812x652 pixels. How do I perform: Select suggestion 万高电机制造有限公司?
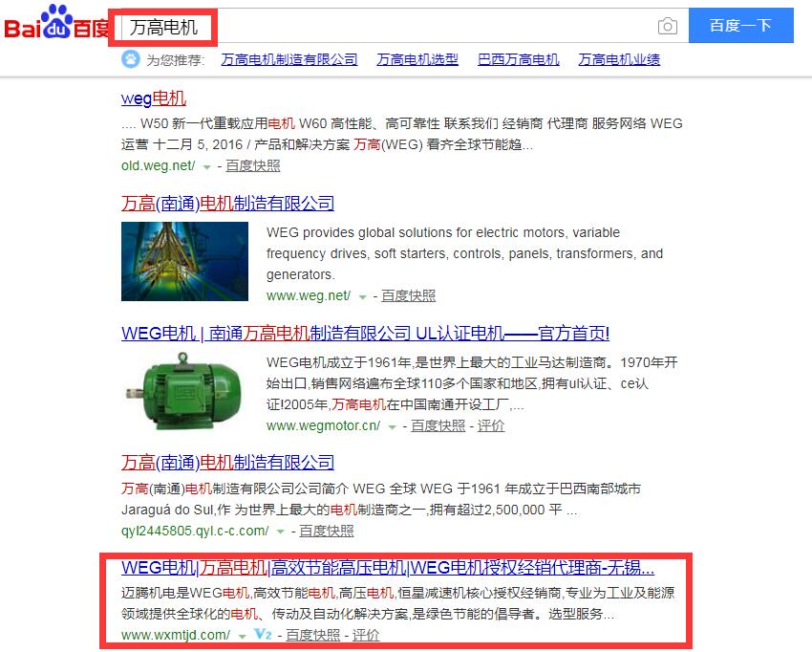pos(289,59)
